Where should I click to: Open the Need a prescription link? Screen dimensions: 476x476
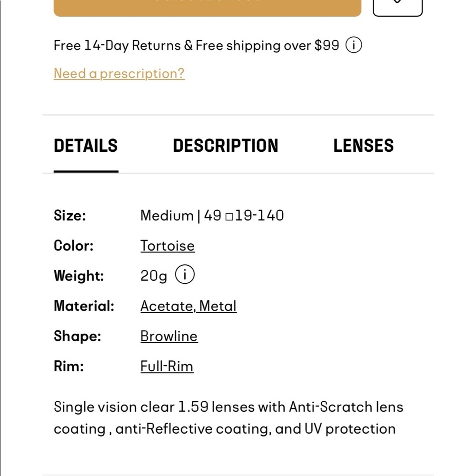tap(119, 73)
